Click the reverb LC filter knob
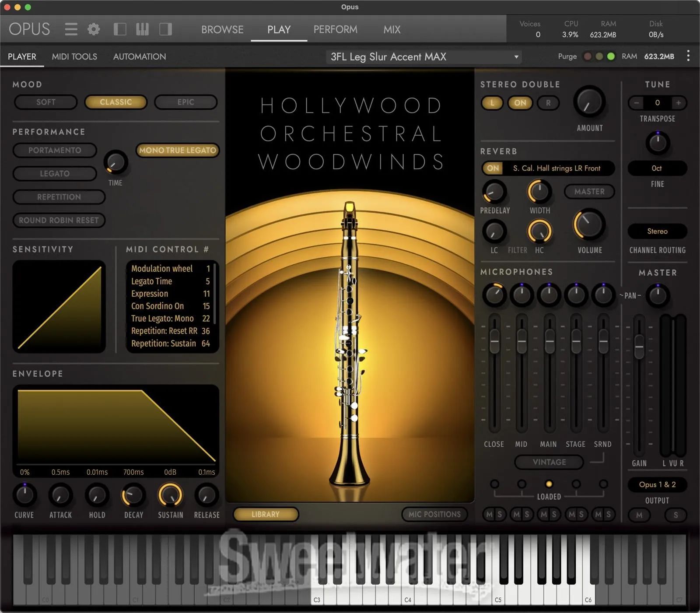Screen dimensions: 700x613 [494, 231]
